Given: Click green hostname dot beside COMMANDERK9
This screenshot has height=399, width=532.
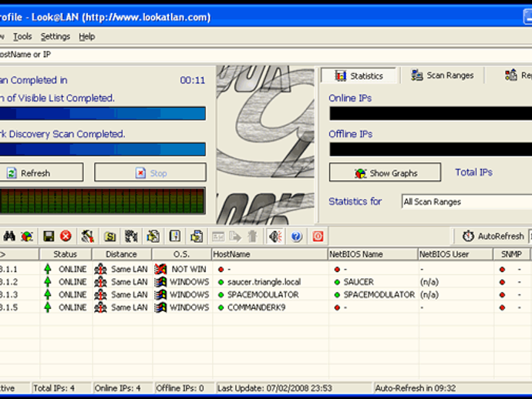Looking at the screenshot, I should pos(221,307).
